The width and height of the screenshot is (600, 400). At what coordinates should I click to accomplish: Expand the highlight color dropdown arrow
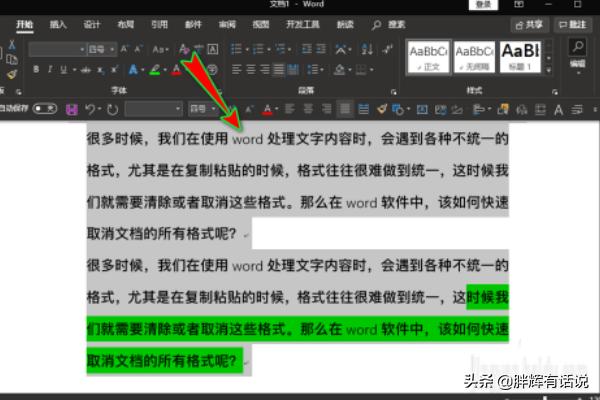pos(165,70)
